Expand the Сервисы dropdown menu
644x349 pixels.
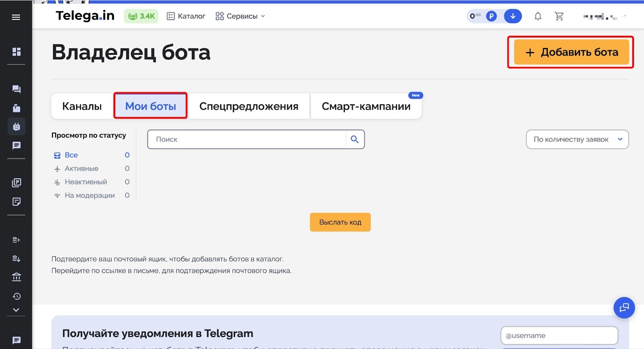pyautogui.click(x=241, y=16)
